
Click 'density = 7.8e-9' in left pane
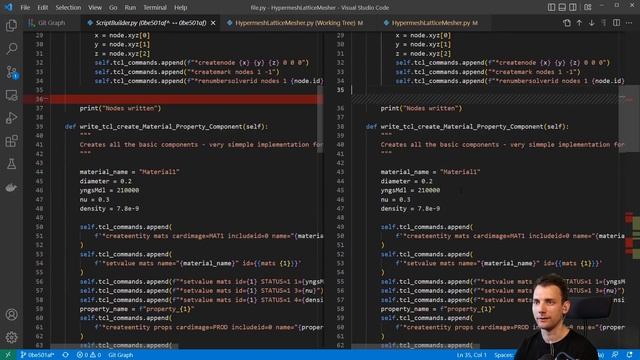(x=109, y=209)
